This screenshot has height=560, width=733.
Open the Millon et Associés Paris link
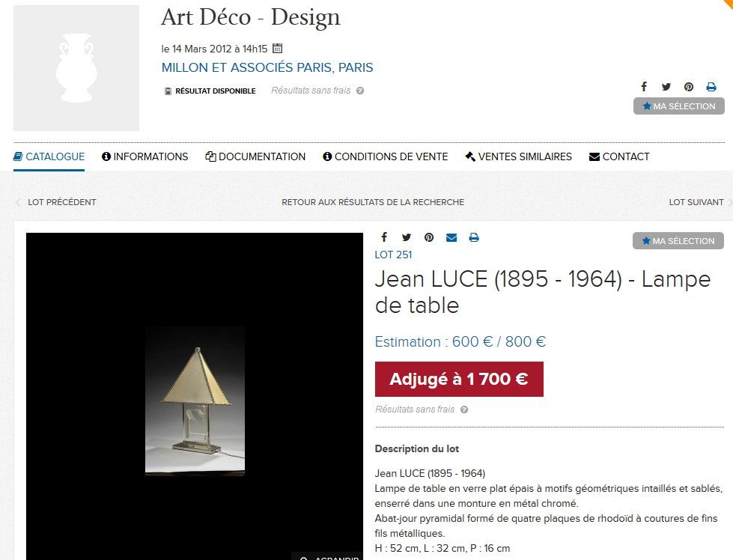(267, 67)
